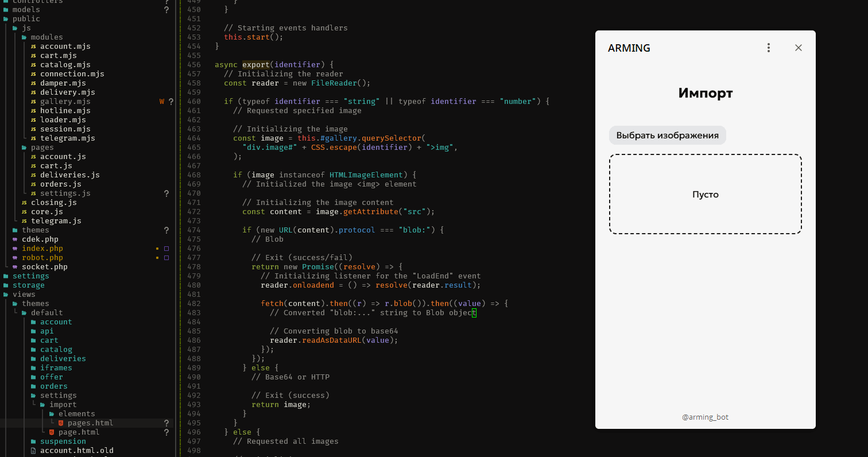The width and height of the screenshot is (868, 457).
Task: Click the HTML icon beside page.html
Action: (52, 432)
